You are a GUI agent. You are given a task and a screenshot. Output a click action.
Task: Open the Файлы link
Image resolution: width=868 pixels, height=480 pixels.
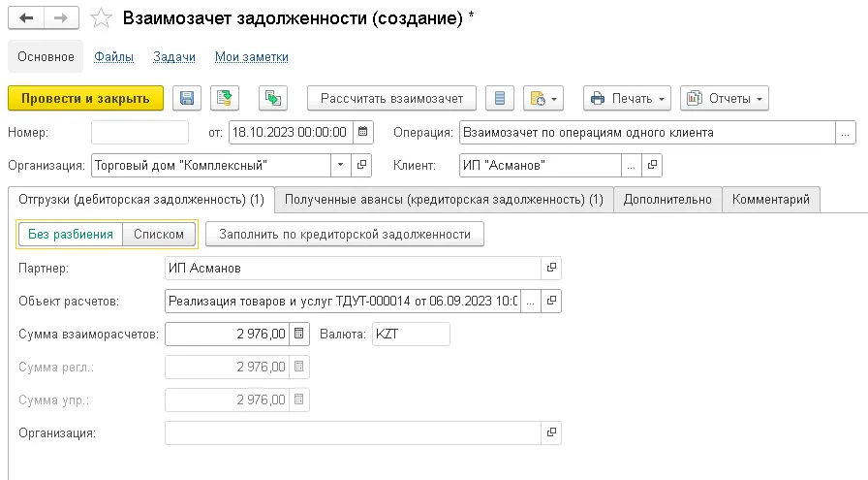(x=113, y=56)
